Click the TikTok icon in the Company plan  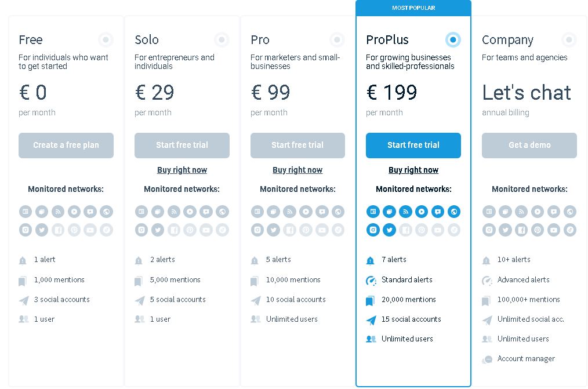(x=569, y=230)
